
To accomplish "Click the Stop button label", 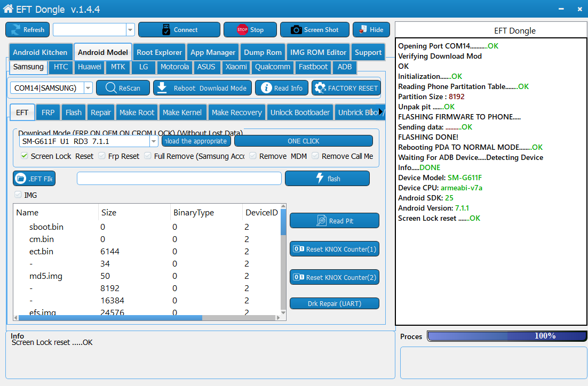I will tap(257, 30).
